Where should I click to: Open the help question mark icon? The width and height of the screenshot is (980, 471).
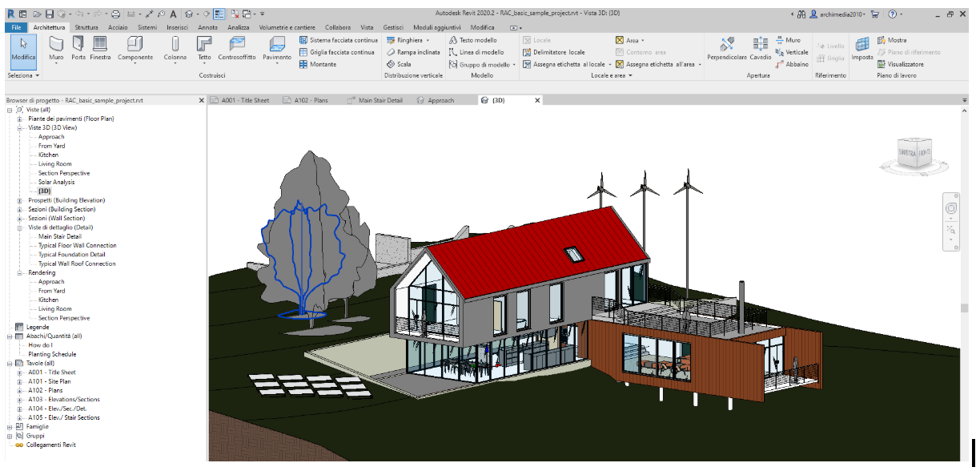[891, 14]
